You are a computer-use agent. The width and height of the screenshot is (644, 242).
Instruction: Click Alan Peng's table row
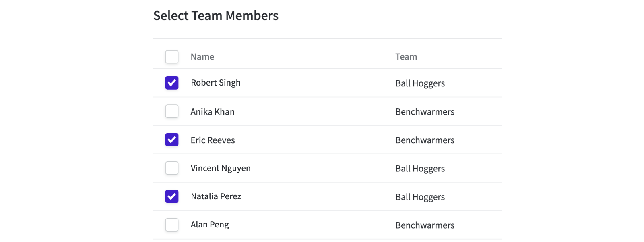pos(210,225)
